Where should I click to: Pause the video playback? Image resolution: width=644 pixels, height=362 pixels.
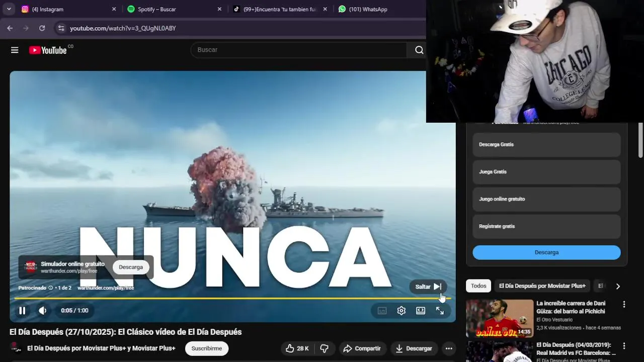22,311
